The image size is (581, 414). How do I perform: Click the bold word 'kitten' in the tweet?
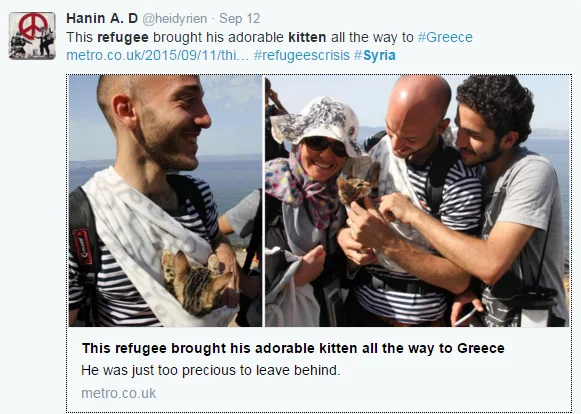click(x=307, y=37)
